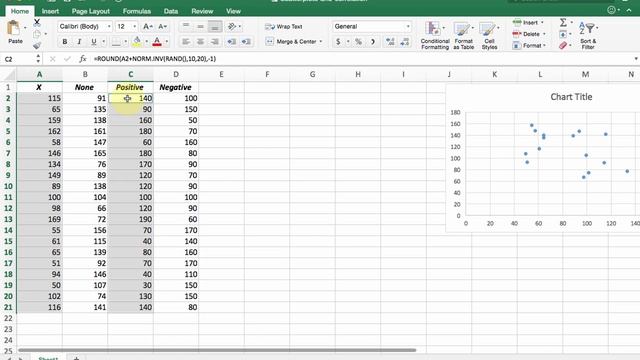
Task: Apply the fill color bucket
Action: [137, 42]
